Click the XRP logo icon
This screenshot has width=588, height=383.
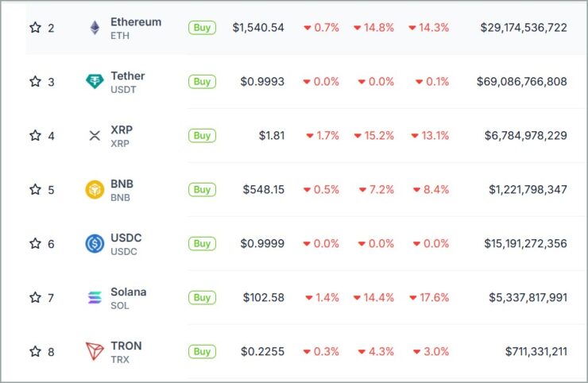[95, 135]
